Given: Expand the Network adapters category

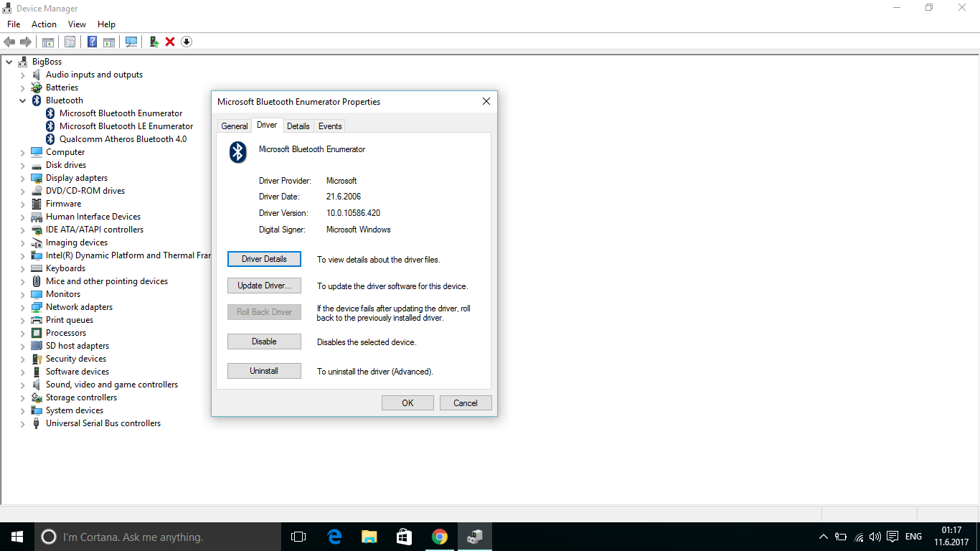Looking at the screenshot, I should click(23, 307).
